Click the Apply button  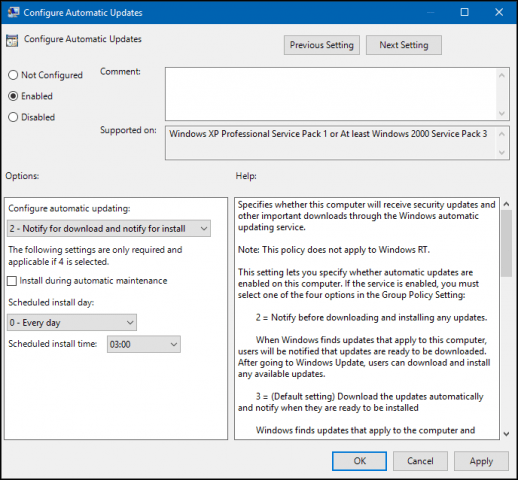click(481, 461)
